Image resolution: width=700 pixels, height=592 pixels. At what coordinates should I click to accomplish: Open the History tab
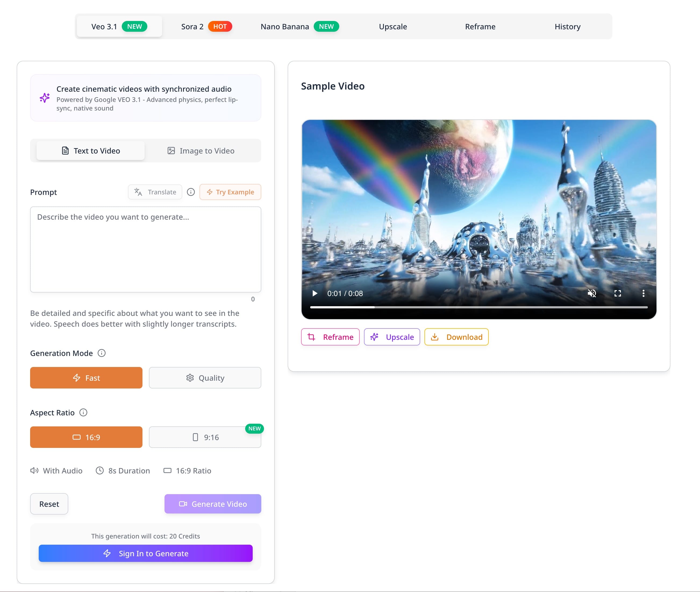click(x=567, y=27)
